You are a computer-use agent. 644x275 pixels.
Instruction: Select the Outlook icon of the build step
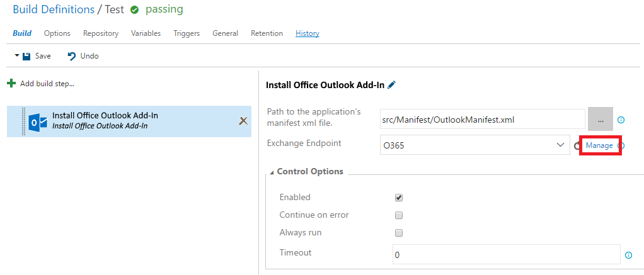click(38, 121)
